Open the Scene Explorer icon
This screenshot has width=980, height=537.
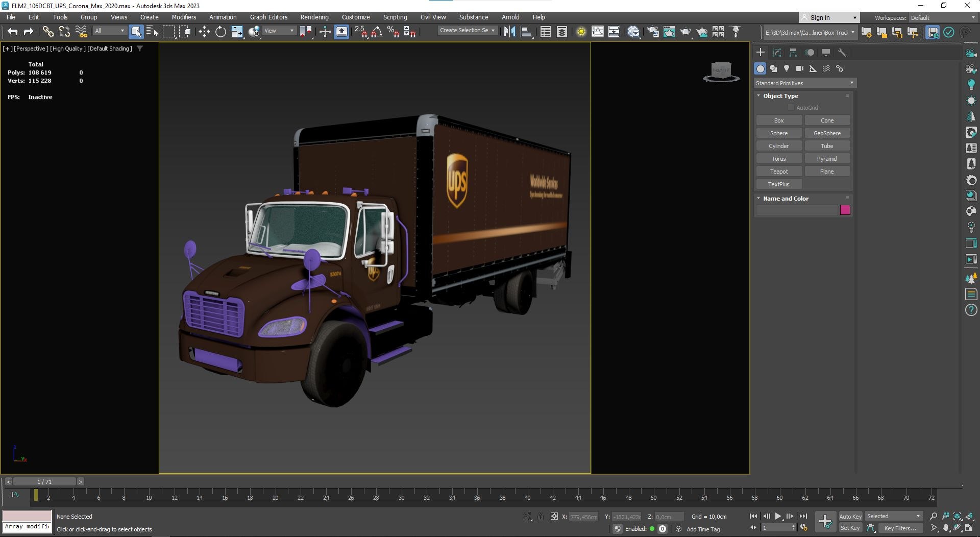pyautogui.click(x=545, y=32)
